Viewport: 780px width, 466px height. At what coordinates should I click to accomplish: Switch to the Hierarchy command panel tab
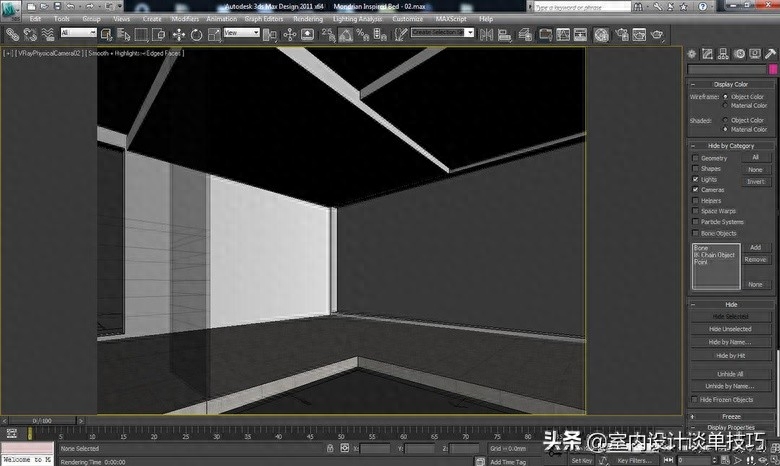[723, 54]
